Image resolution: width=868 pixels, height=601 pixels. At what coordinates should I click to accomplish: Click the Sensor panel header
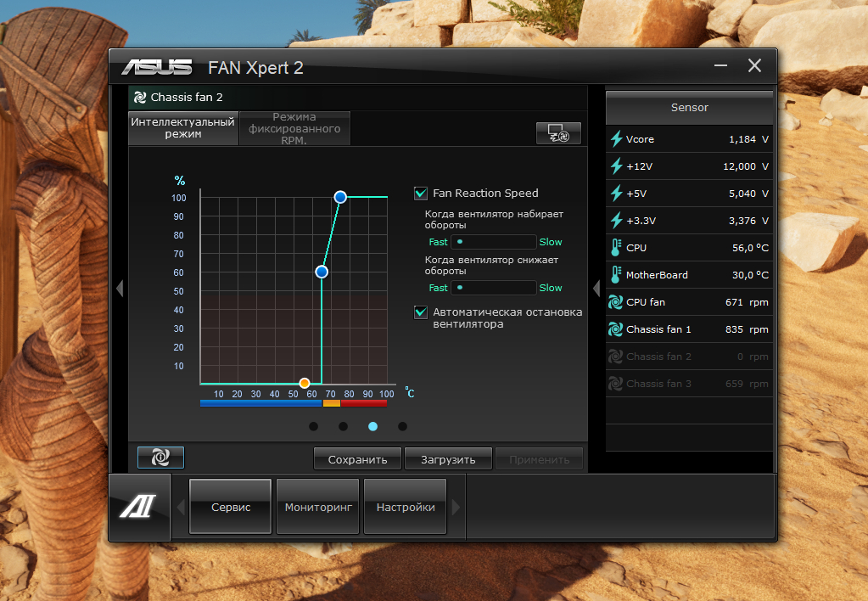point(689,108)
